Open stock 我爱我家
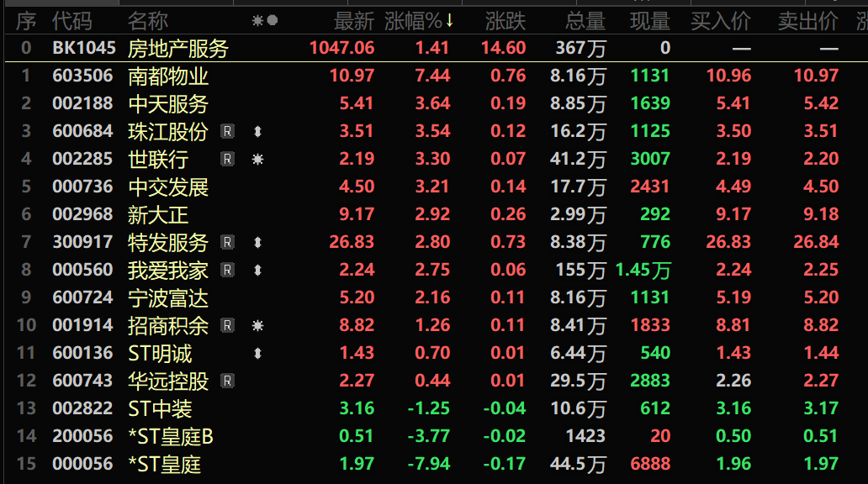868x484 pixels. coord(168,270)
